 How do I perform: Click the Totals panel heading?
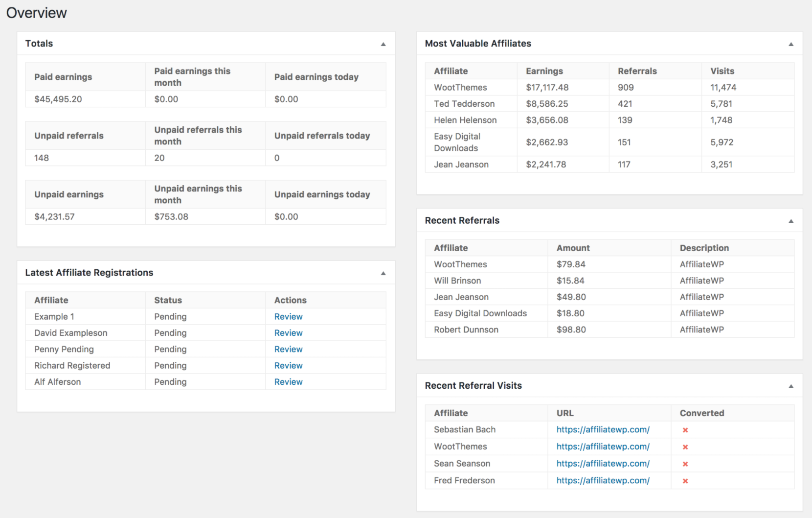tap(39, 44)
